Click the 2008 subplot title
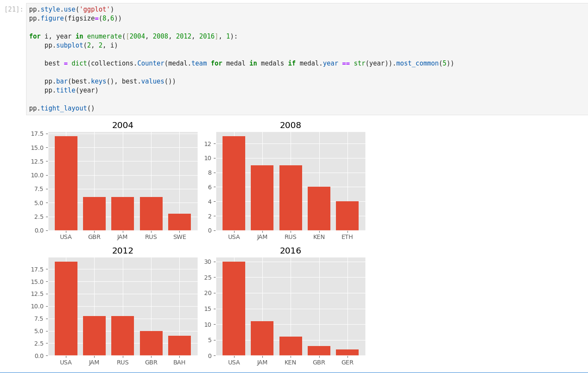588x373 pixels. (291, 125)
